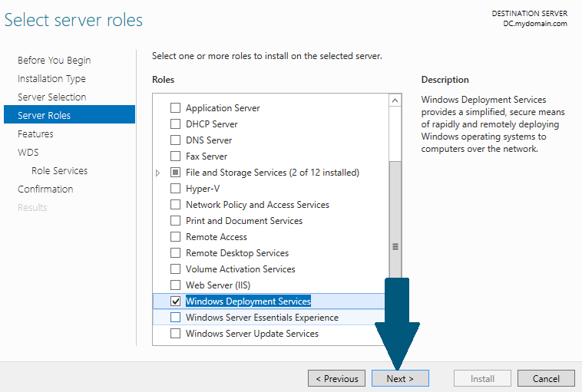Image resolution: width=582 pixels, height=392 pixels.
Task: Check the Application Server role
Action: point(175,108)
